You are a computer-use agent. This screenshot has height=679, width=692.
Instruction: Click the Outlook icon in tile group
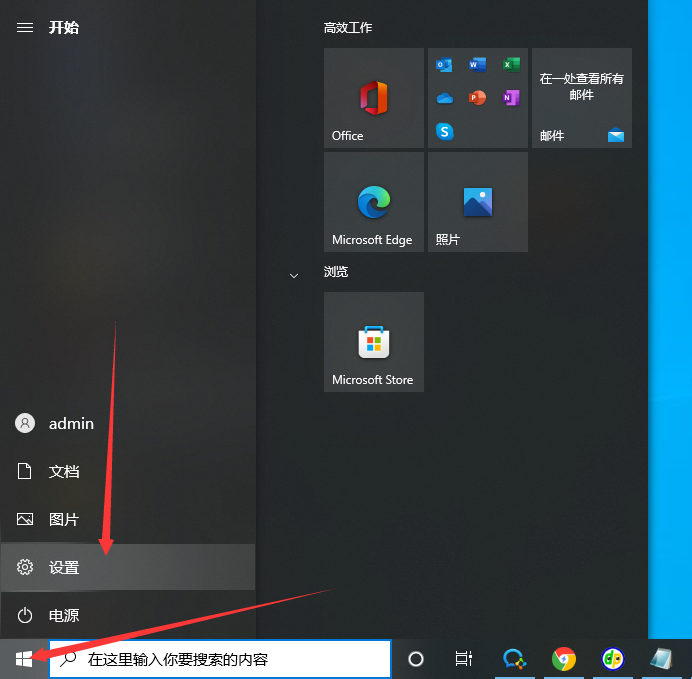(x=445, y=65)
